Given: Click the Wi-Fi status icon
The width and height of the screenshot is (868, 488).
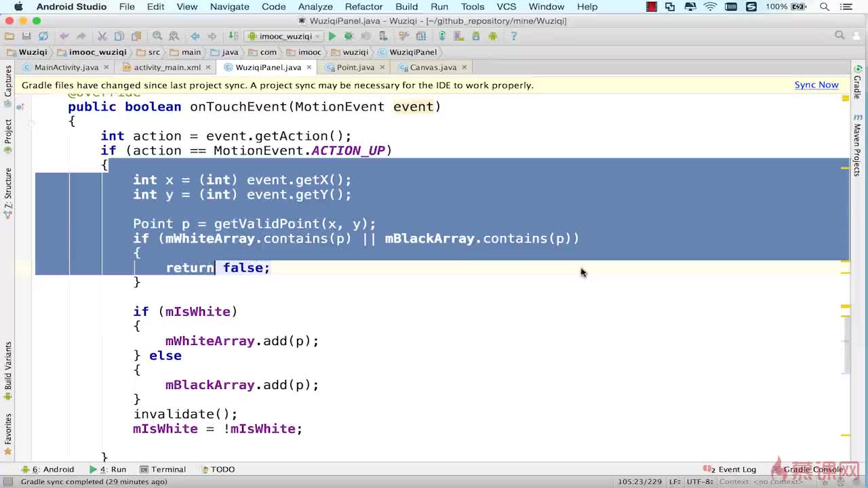Looking at the screenshot, I should pos(710,7).
